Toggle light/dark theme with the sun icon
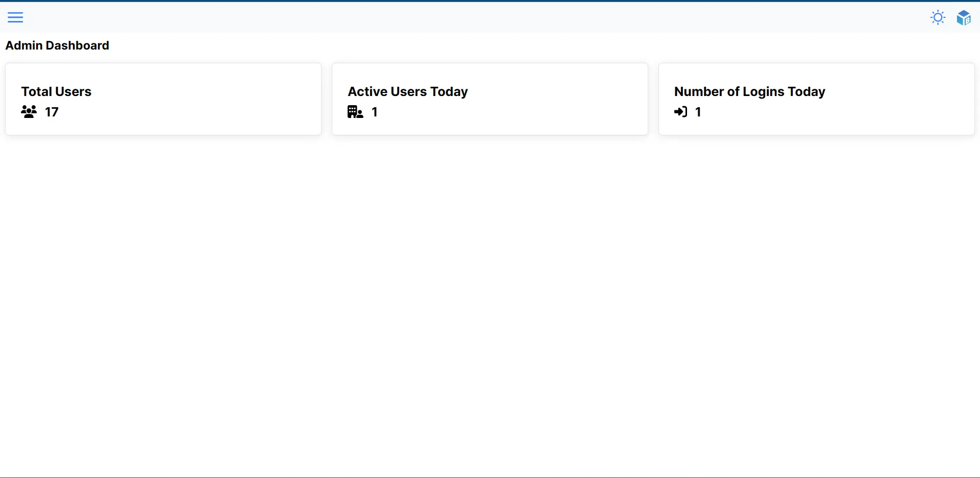This screenshot has width=980, height=478. pos(938,17)
